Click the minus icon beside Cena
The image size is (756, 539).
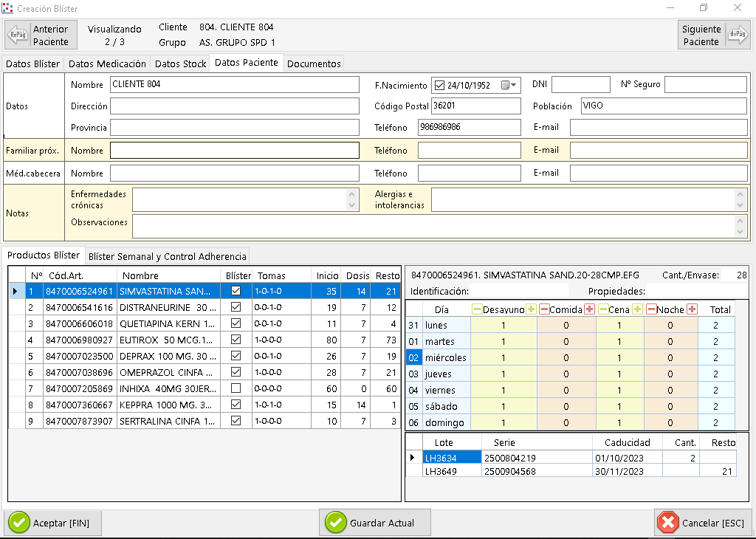602,309
